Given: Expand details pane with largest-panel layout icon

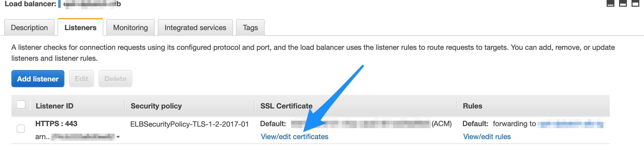Looking at the screenshot, I should (635, 3).
